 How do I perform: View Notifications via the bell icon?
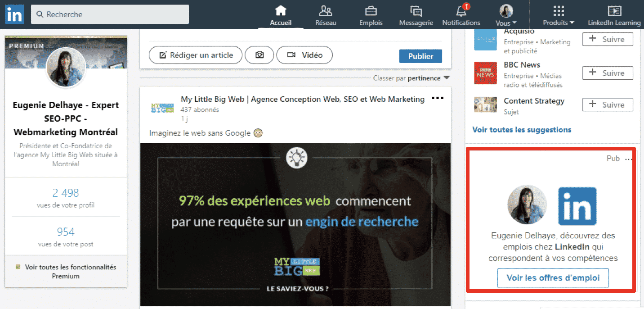tap(461, 14)
